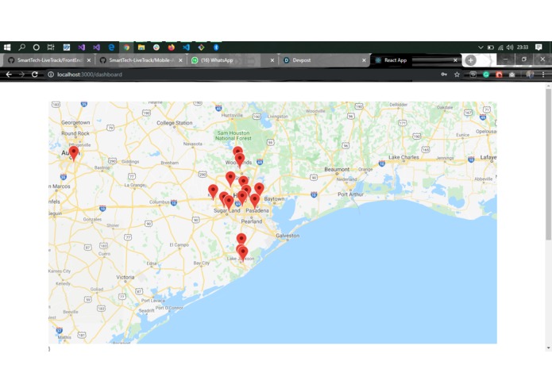Switch to Firefox on the taskbar
The image size is (552, 392).
click(172, 47)
